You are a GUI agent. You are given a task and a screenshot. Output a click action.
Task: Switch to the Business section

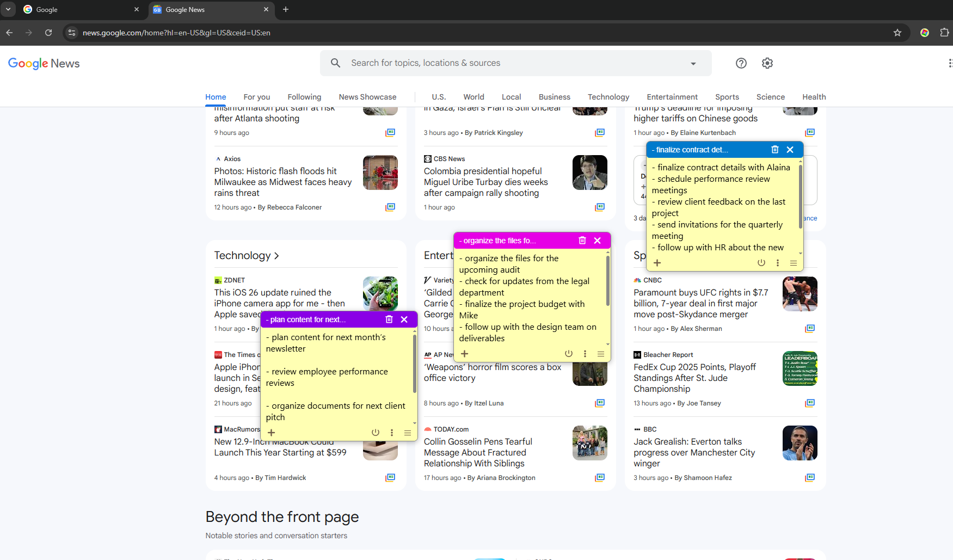[555, 97]
